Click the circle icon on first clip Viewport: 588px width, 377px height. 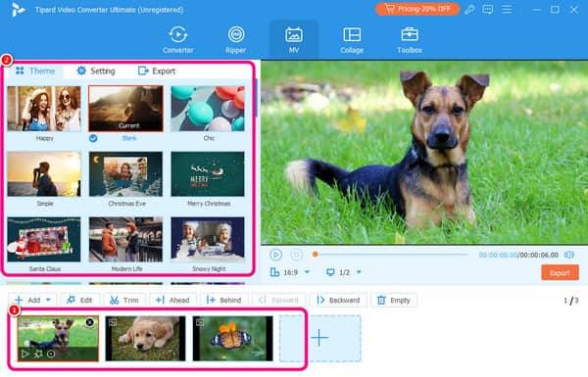(x=51, y=353)
